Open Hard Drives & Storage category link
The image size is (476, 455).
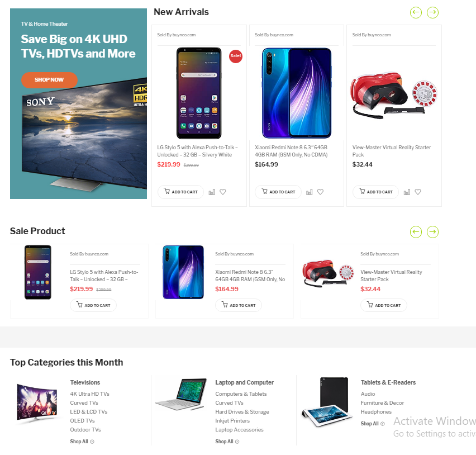pos(242,412)
